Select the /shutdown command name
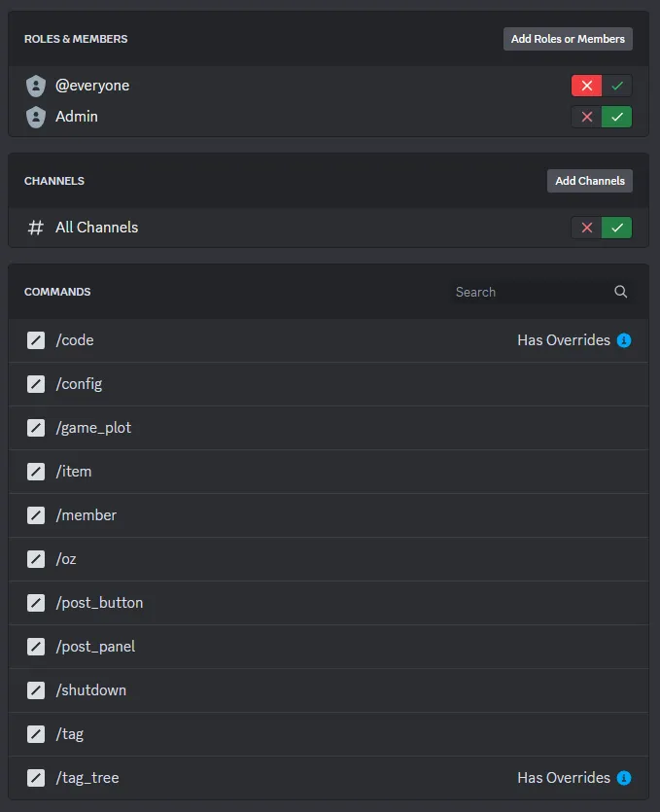This screenshot has width=660, height=812. [x=91, y=690]
